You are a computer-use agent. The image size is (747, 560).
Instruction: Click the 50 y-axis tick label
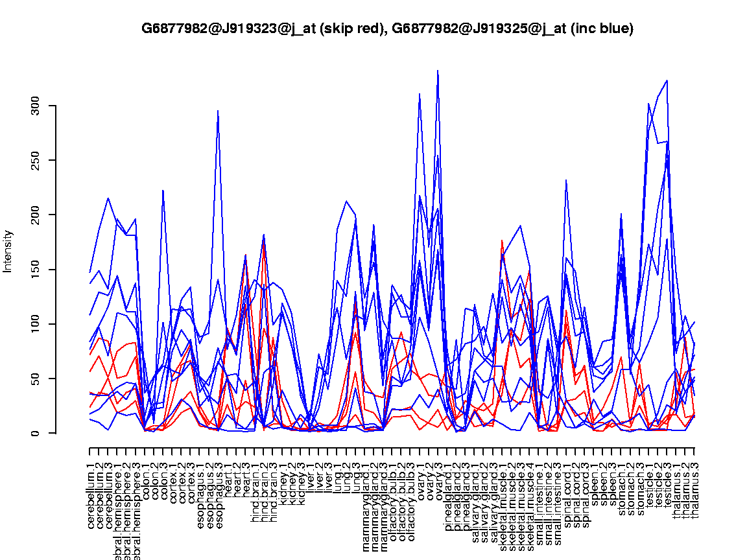[36, 379]
